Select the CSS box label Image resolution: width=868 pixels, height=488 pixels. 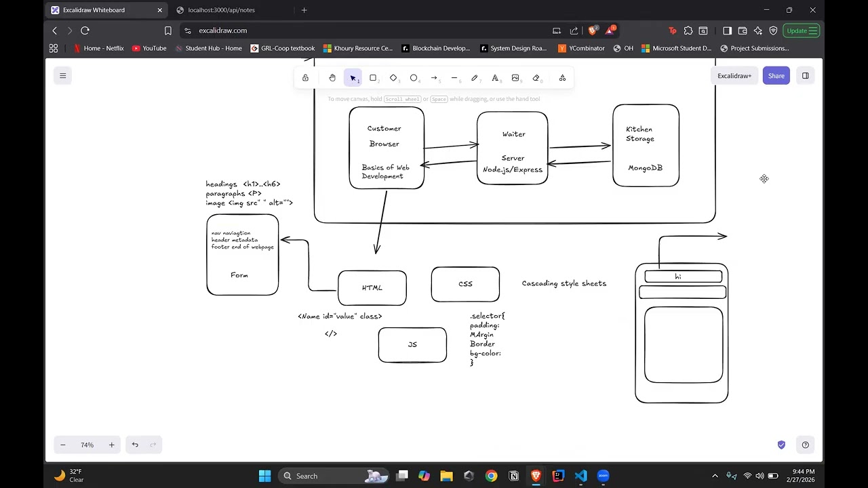coord(465,284)
